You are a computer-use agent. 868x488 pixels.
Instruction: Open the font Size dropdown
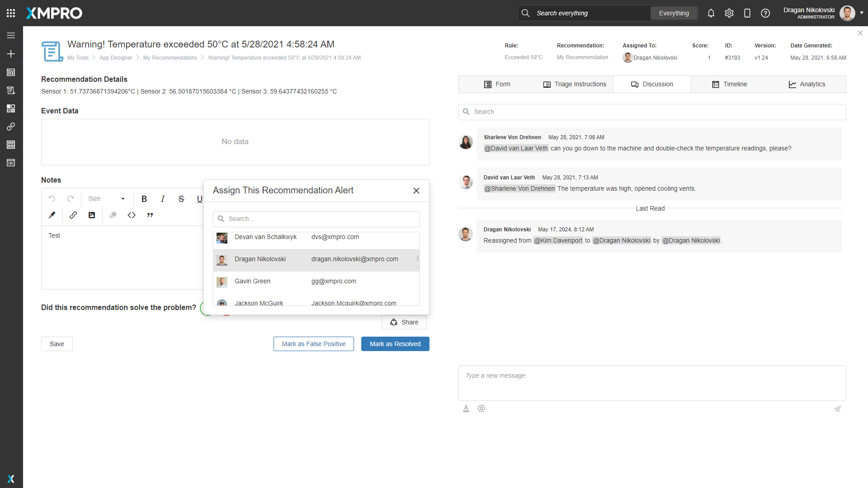[107, 199]
